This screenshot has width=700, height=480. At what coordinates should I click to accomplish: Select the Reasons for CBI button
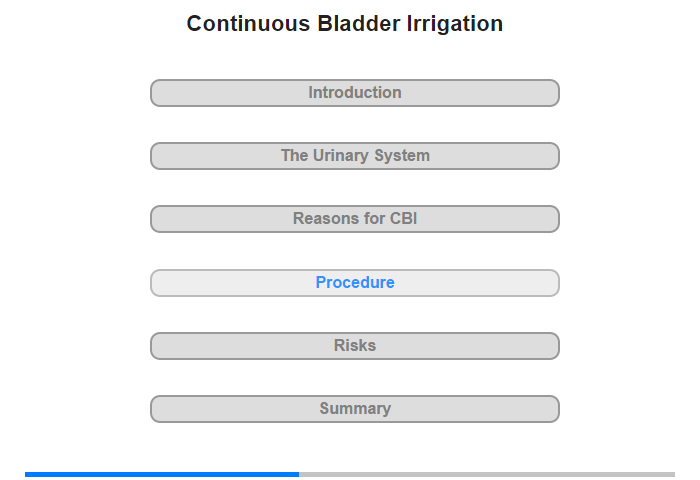pos(354,219)
